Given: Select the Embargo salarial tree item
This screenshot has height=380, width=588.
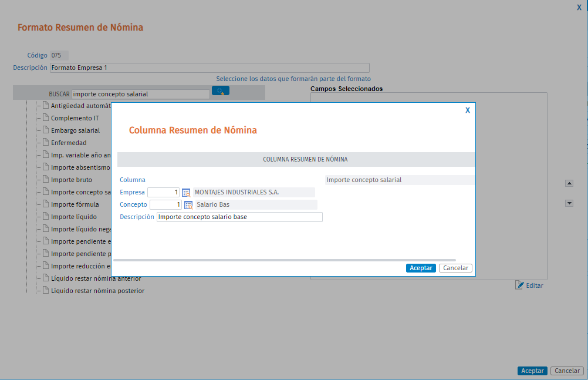Looking at the screenshot, I should [75, 130].
